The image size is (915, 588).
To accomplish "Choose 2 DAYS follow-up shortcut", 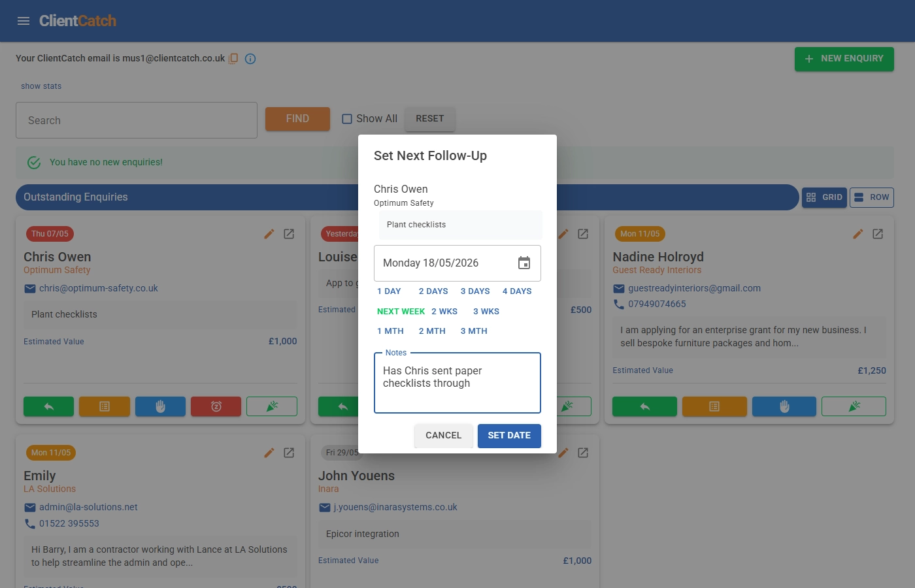I will pos(433,291).
